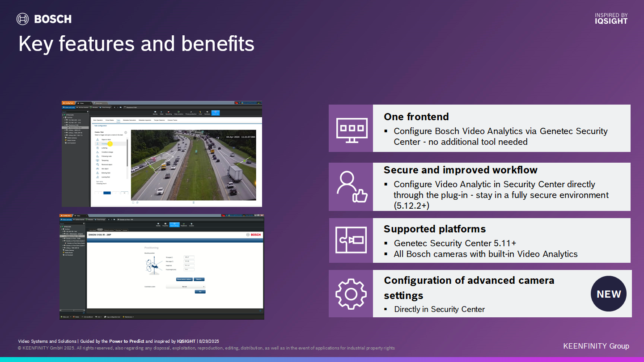644x362 pixels.
Task: Expand the 192.168.0.200 unit in the tree
Action: [x=65, y=120]
